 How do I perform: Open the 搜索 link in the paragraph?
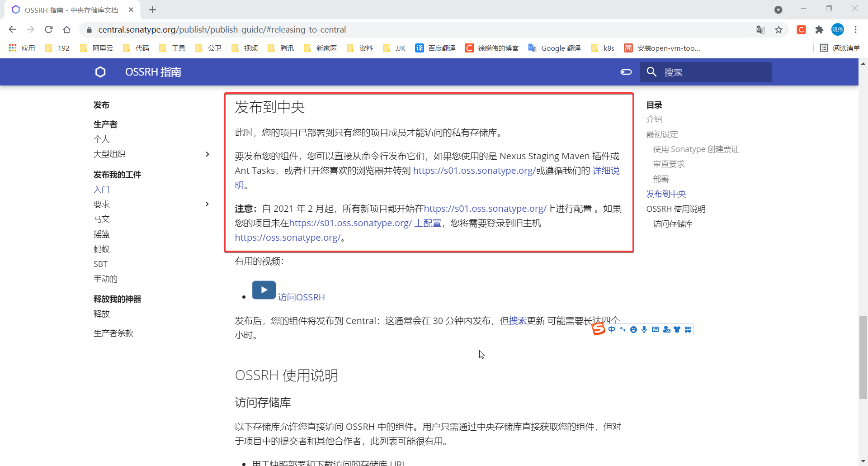click(518, 321)
